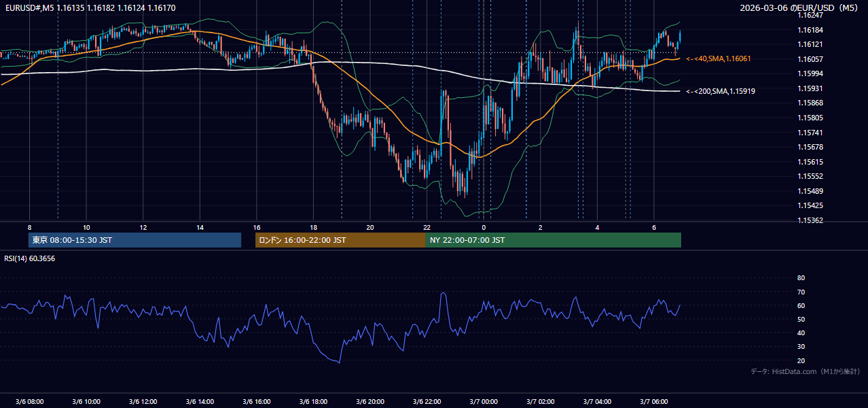Click price level 1.15362 on the axis
The height and width of the screenshot is (408, 868).
click(x=810, y=220)
